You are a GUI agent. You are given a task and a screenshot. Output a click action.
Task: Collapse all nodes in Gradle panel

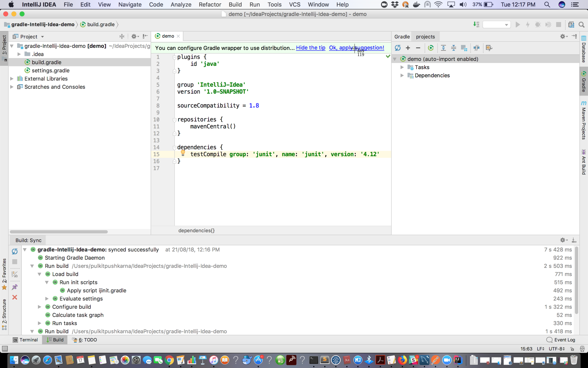pos(454,48)
